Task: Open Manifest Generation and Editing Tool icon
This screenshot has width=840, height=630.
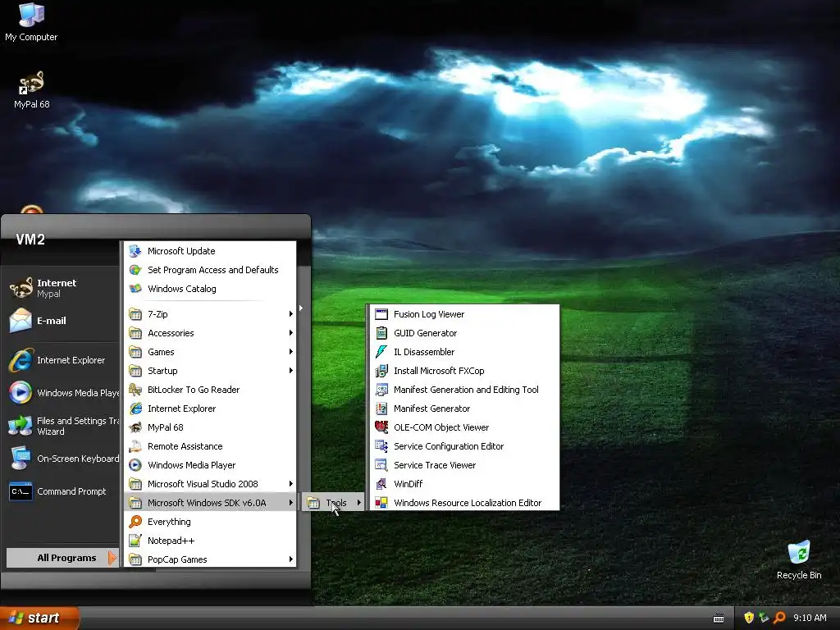Action: (381, 390)
